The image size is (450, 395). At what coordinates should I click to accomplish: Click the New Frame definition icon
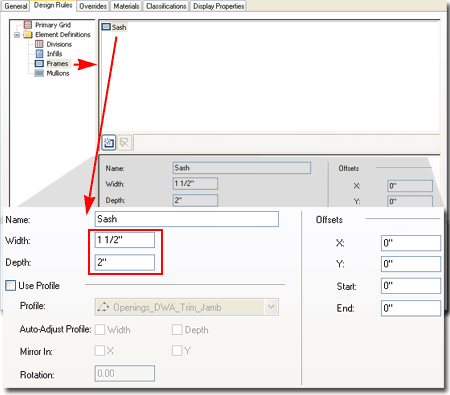click(x=108, y=143)
